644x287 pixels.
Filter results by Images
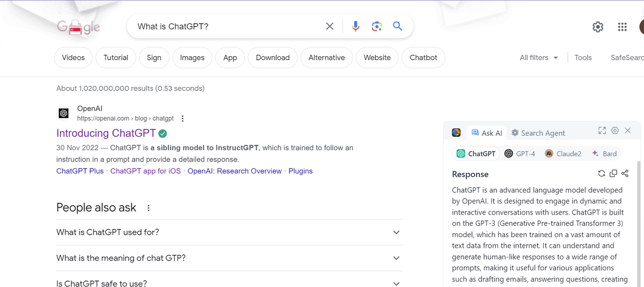pyautogui.click(x=192, y=57)
